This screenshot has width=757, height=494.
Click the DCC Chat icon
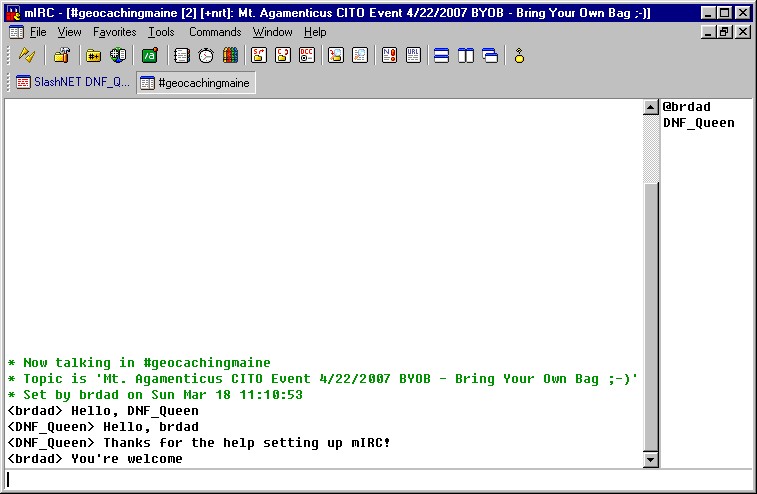[283, 56]
